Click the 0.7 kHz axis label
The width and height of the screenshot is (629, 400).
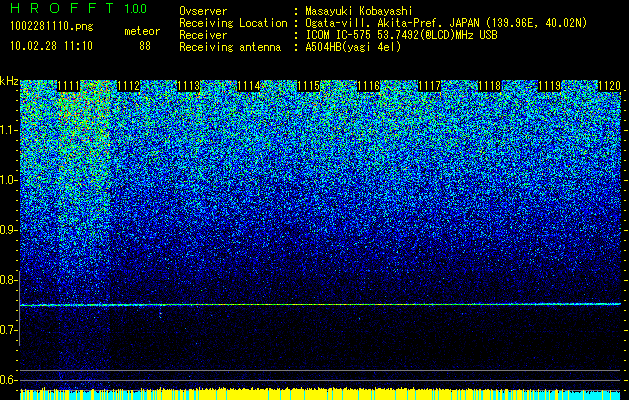7,330
